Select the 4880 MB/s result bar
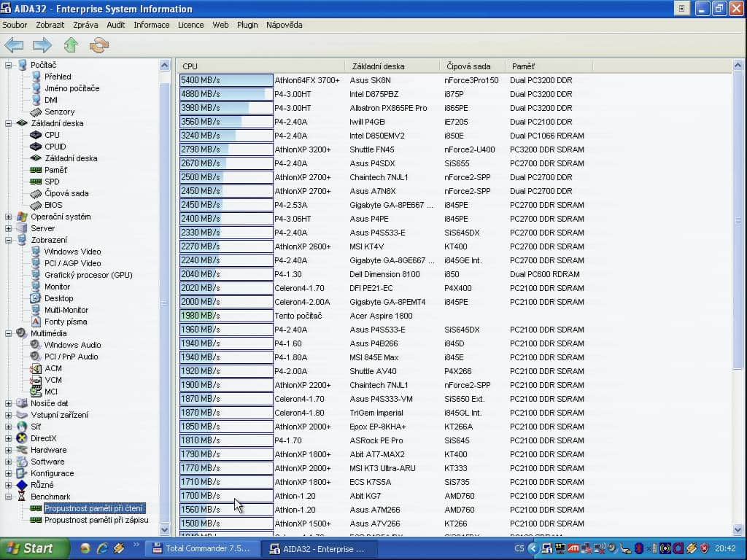This screenshot has width=747, height=560. tap(226, 94)
